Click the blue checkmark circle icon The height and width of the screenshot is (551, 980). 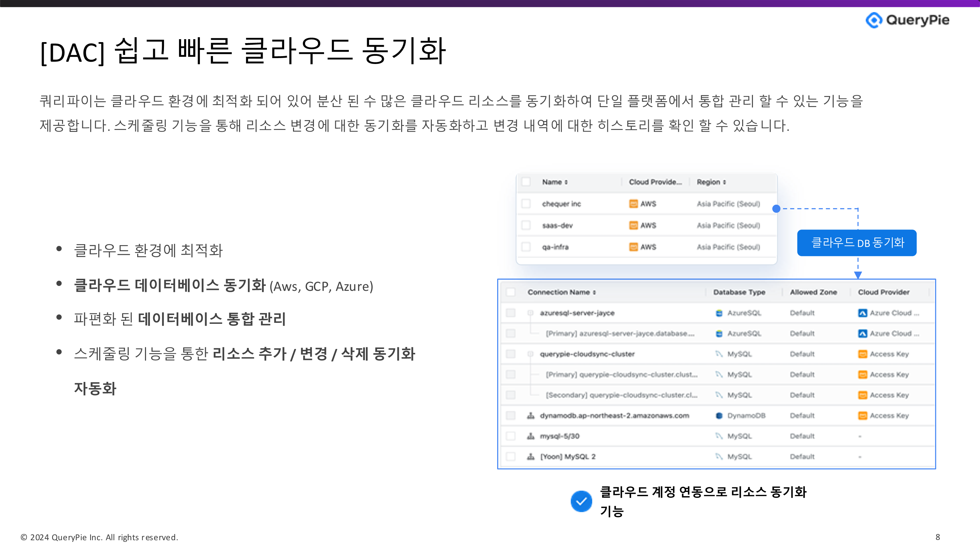[581, 501]
